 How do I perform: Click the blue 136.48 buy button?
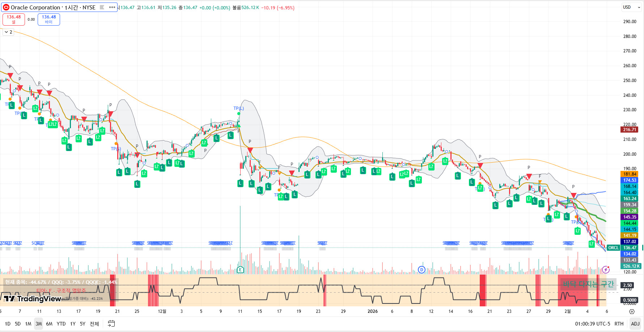(x=49, y=19)
